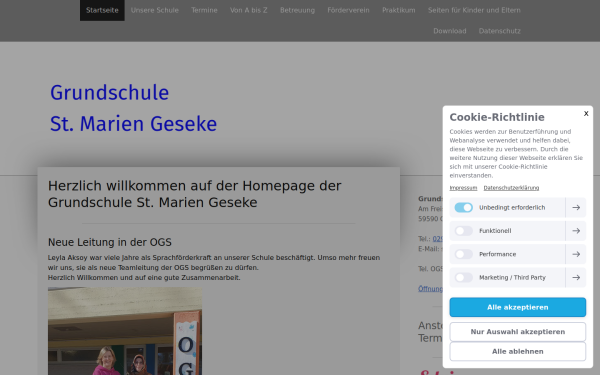Click the phone number link beside Tel.:

tap(438, 239)
